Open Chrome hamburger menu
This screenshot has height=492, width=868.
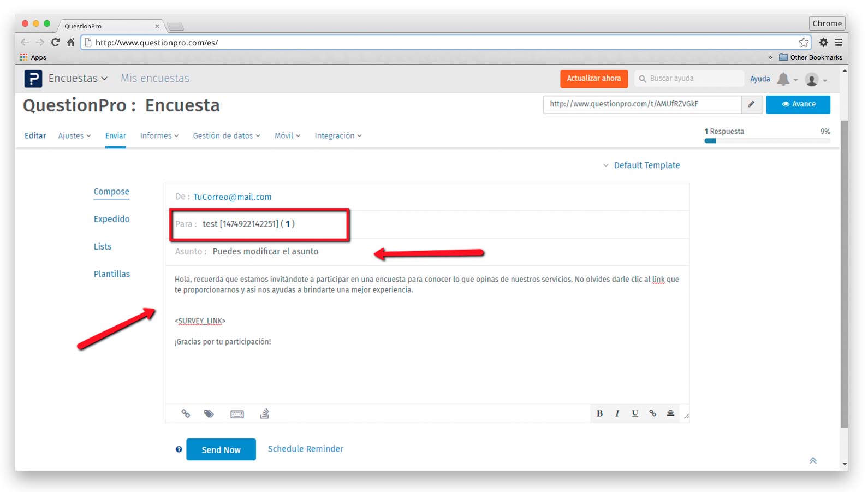[839, 42]
